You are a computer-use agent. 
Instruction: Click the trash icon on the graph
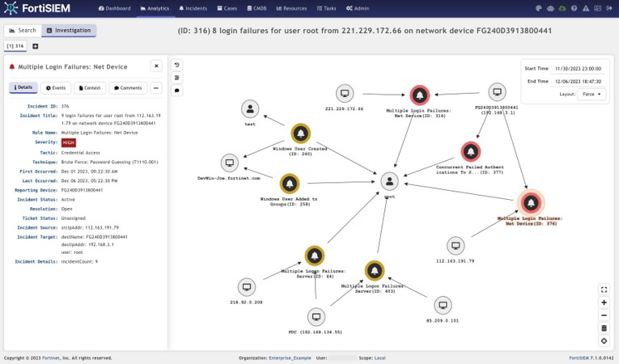(x=604, y=328)
